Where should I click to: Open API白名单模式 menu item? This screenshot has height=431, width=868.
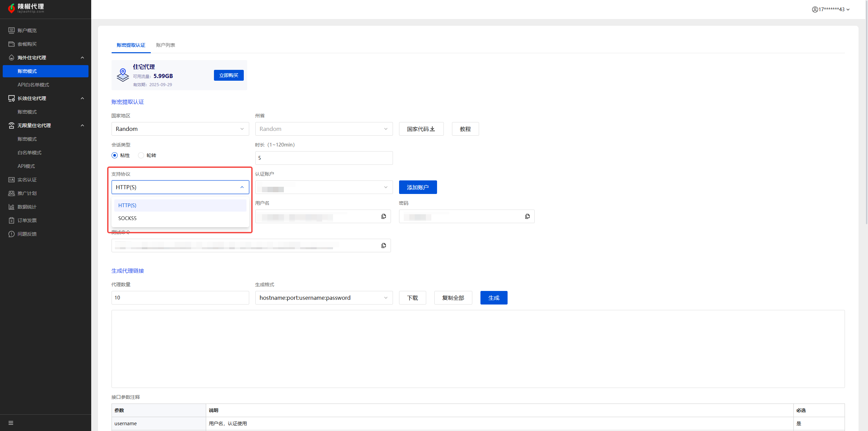(x=33, y=85)
